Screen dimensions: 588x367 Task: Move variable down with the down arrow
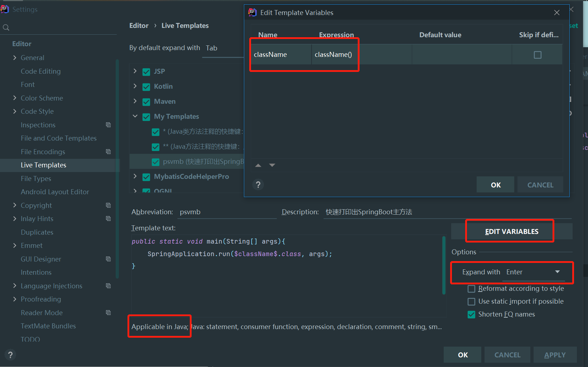tap(272, 165)
